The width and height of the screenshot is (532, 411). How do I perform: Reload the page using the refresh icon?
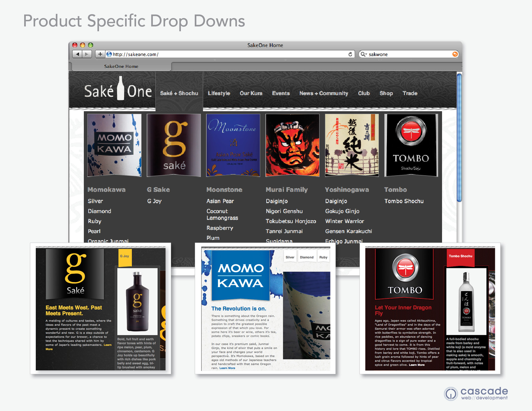point(350,54)
